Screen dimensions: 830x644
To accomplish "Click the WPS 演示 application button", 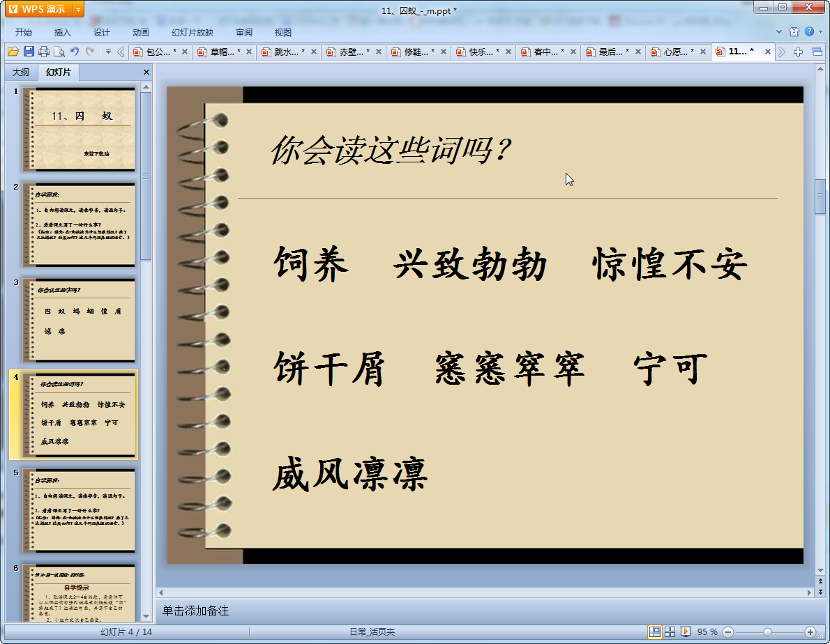I will tap(38, 10).
